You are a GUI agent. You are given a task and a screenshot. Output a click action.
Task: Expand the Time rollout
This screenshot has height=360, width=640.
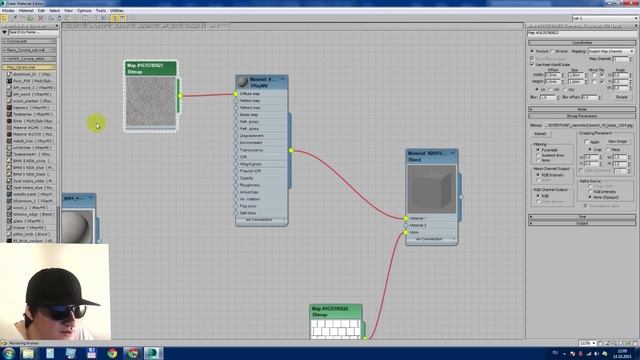(x=582, y=217)
